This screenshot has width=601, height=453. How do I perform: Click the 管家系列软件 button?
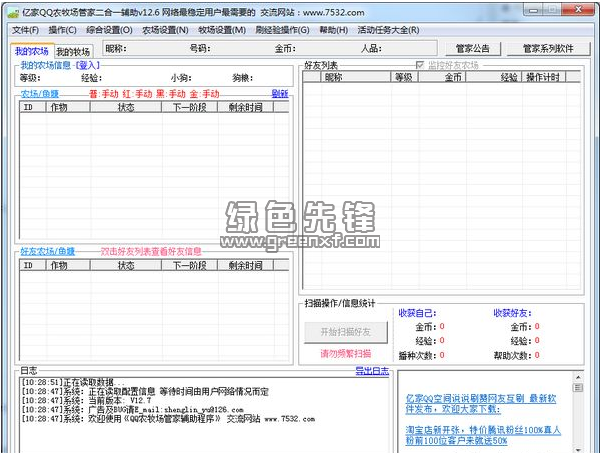click(x=548, y=48)
